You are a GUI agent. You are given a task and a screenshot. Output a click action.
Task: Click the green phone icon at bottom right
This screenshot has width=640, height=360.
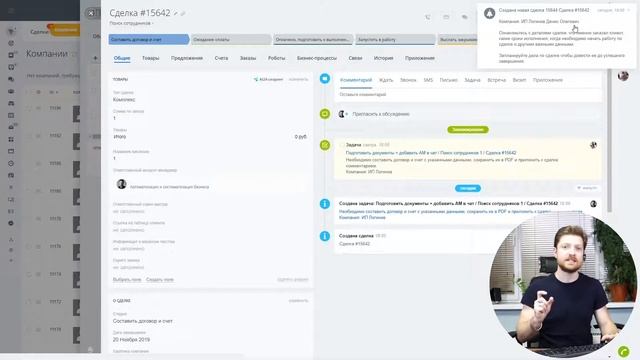pyautogui.click(x=623, y=351)
